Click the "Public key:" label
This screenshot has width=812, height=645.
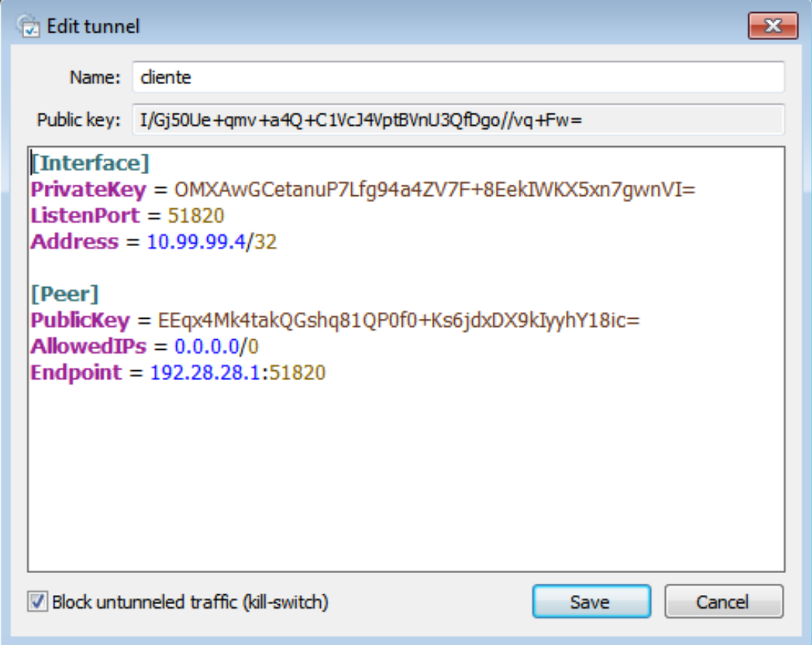point(79,120)
